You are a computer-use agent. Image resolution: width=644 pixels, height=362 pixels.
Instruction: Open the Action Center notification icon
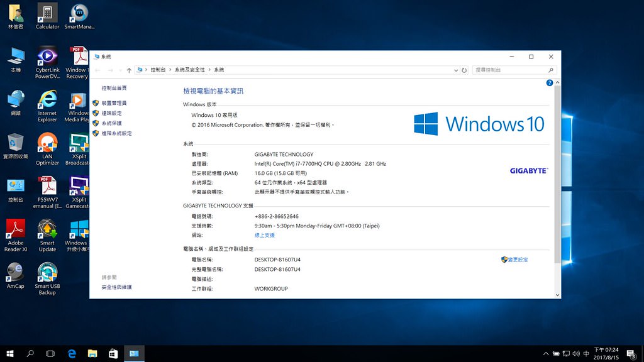coord(631,354)
